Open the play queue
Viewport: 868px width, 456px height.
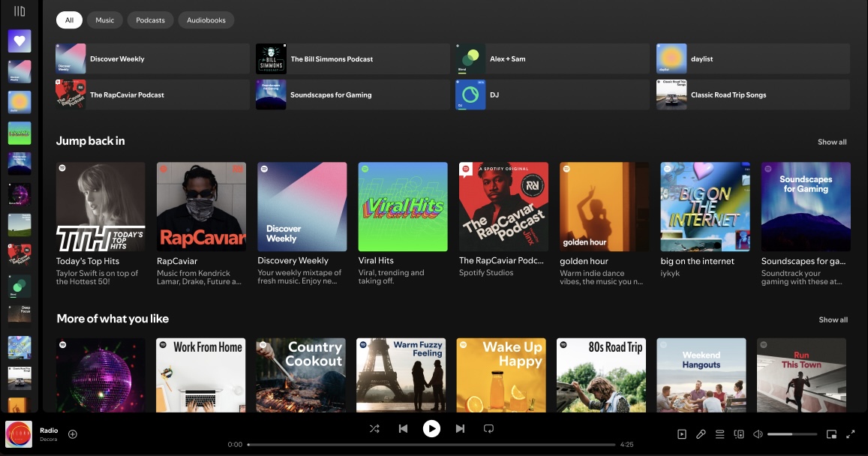(x=719, y=434)
